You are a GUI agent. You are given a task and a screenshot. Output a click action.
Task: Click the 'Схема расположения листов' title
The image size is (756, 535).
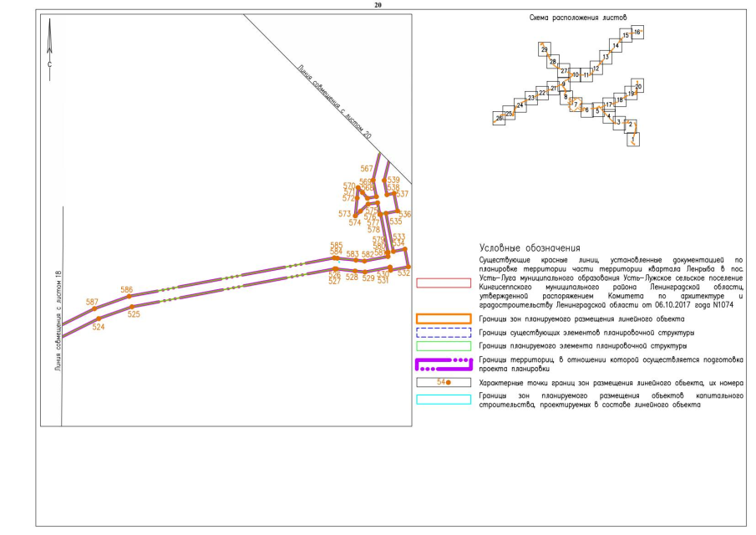[577, 17]
